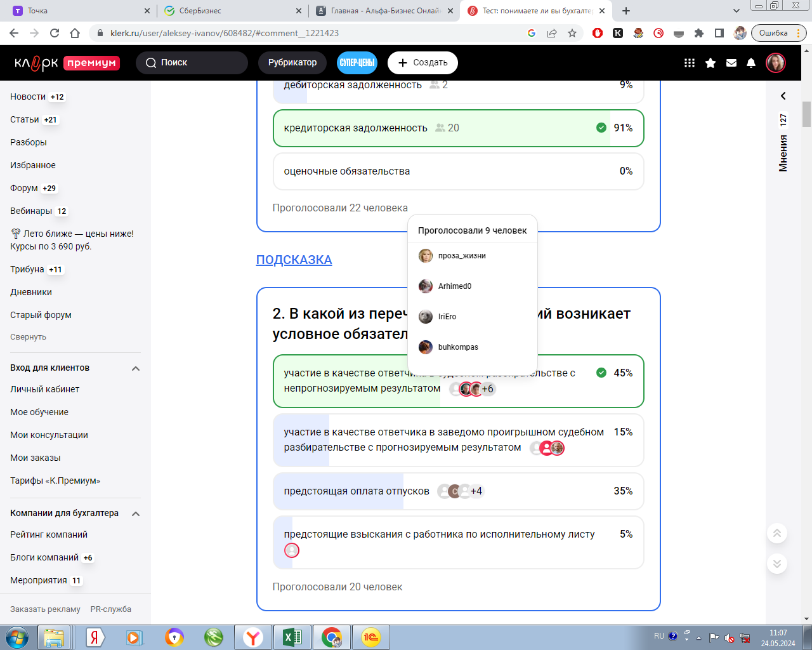Choose 'предстоящие взыскания с работника' answer
812x650 pixels.
click(459, 543)
